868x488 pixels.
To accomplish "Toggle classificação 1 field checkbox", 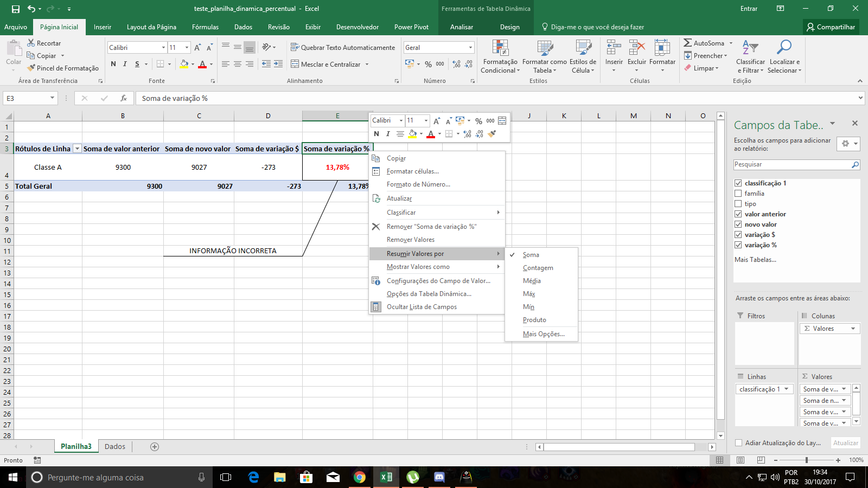I will (x=738, y=183).
